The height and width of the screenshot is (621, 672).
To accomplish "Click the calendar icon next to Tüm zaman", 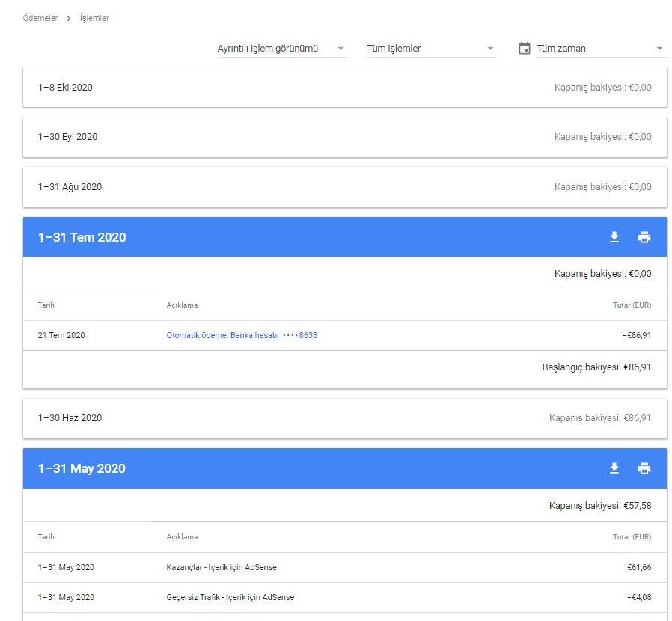I will click(x=524, y=48).
